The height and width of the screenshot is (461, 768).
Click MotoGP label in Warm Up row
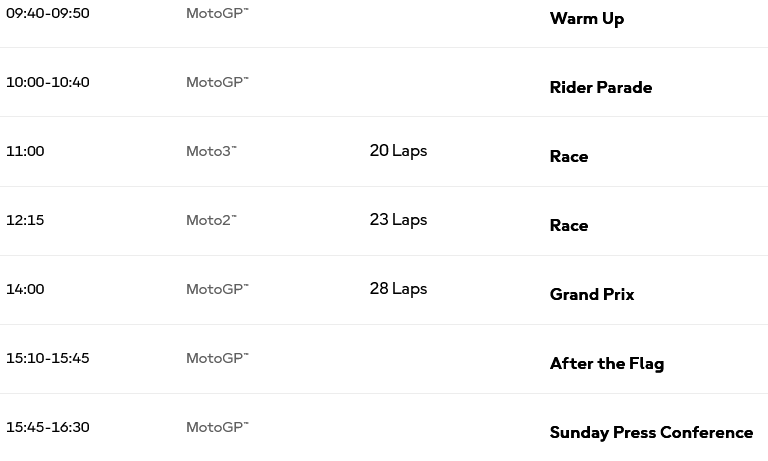(x=217, y=13)
